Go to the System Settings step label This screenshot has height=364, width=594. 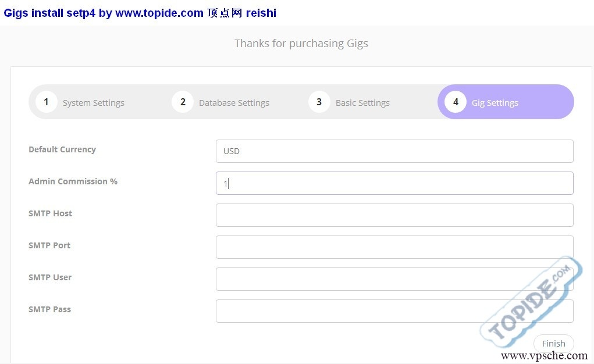click(93, 103)
